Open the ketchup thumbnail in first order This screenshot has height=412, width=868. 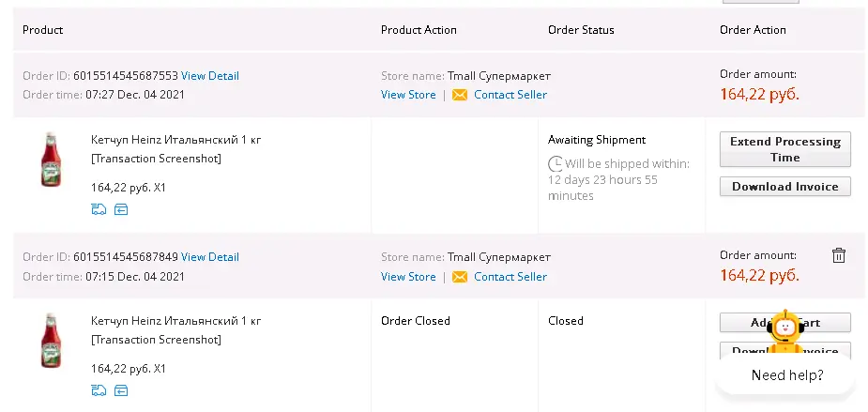point(51,160)
